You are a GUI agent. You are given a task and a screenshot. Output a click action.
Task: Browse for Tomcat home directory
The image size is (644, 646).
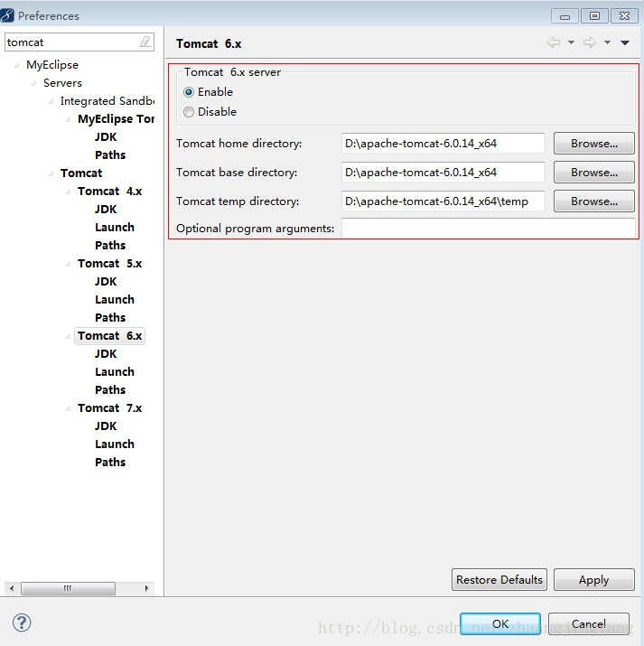(x=593, y=144)
